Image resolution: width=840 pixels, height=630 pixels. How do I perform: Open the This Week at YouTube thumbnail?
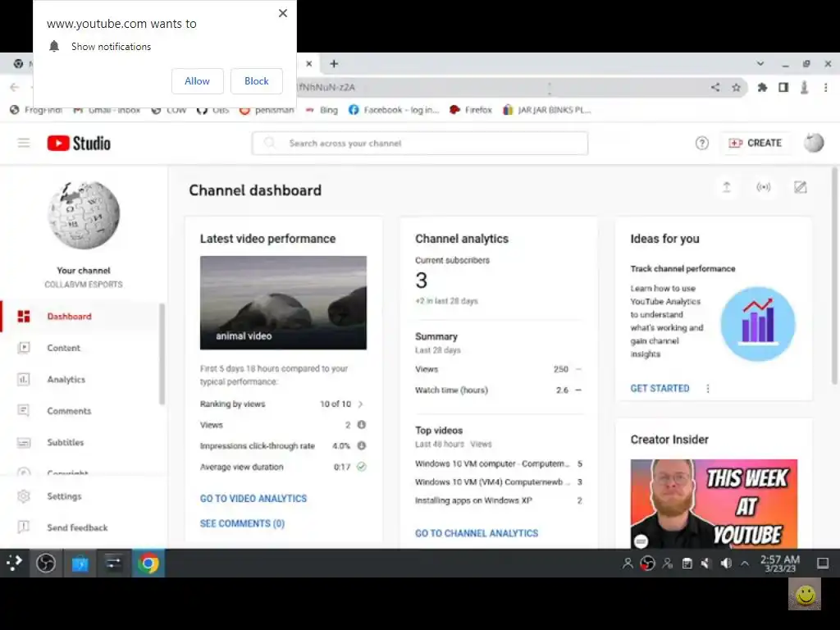tap(714, 504)
